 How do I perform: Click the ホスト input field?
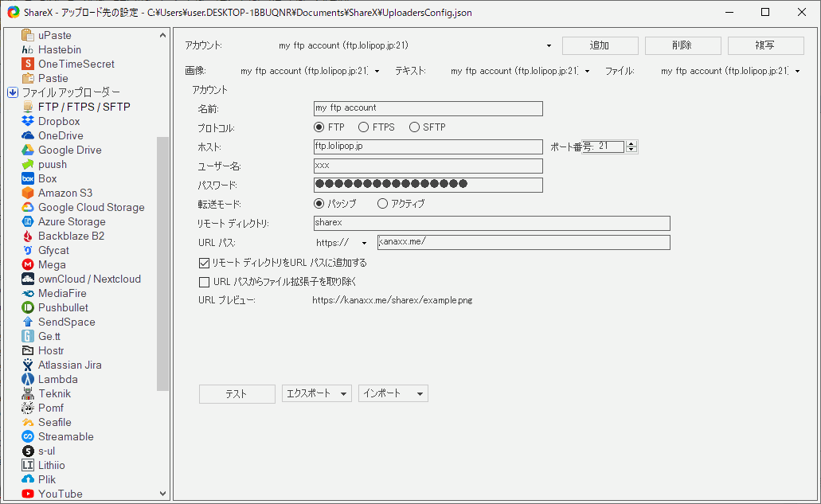point(428,147)
